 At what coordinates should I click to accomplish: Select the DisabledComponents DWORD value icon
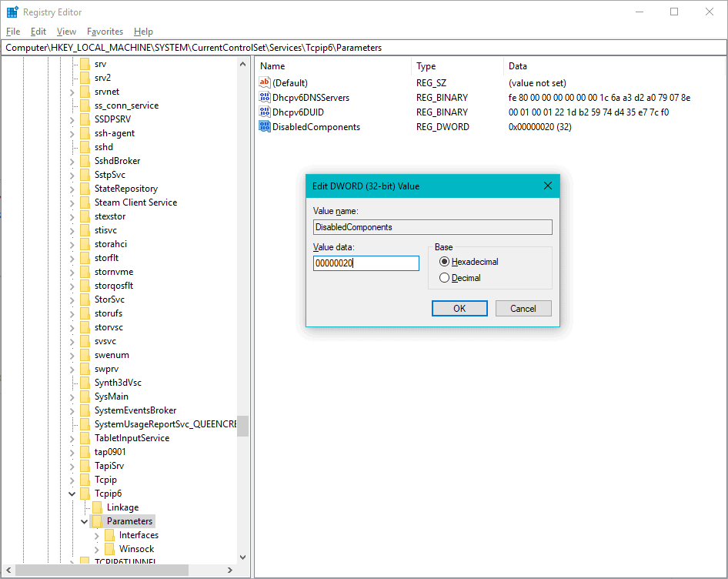(264, 127)
